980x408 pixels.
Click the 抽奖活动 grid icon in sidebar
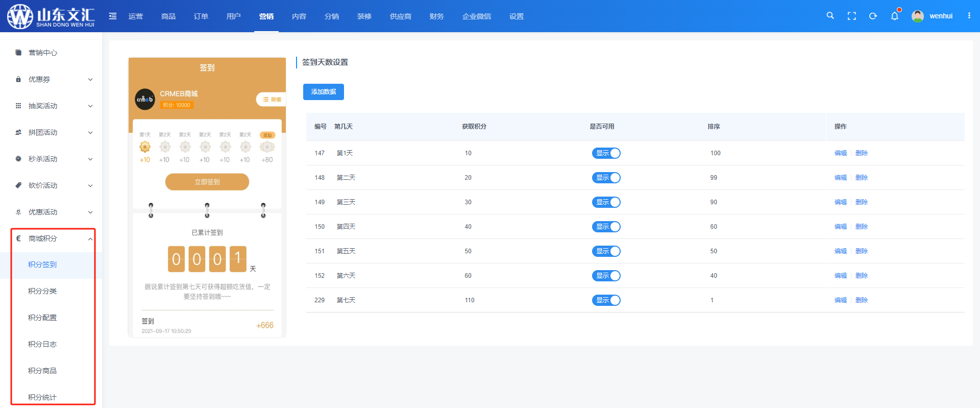(18, 106)
